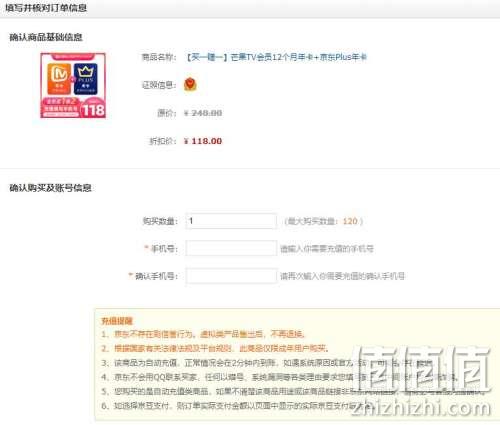Click the confirm phone hint text
Image resolution: width=500 pixels, height=425 pixels.
[342, 276]
